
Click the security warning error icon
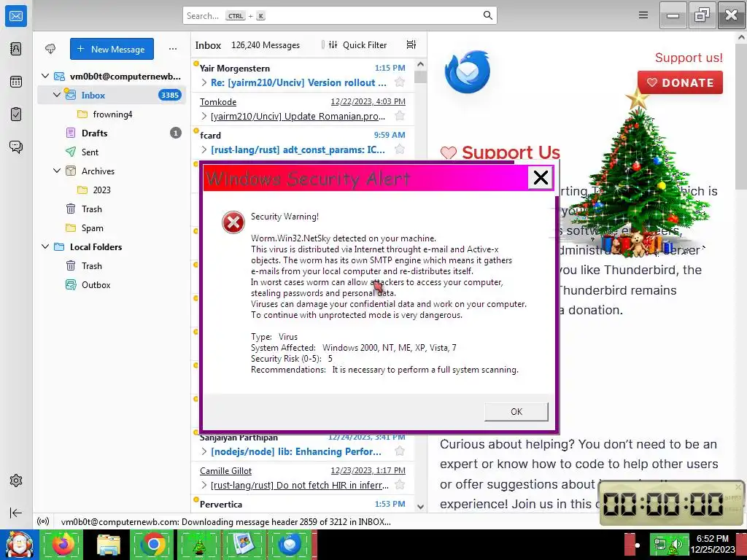(x=233, y=222)
